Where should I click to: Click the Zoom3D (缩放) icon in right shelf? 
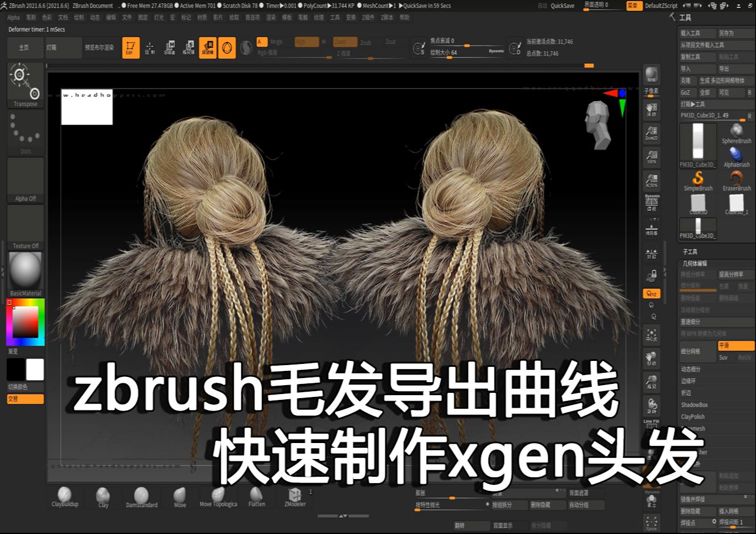[652, 382]
